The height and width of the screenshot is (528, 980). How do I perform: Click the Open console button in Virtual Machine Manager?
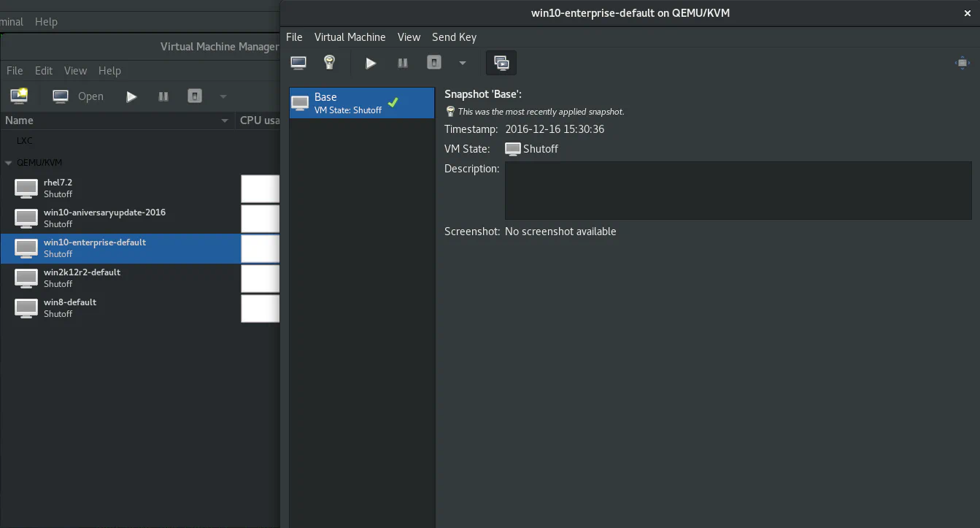click(x=78, y=96)
